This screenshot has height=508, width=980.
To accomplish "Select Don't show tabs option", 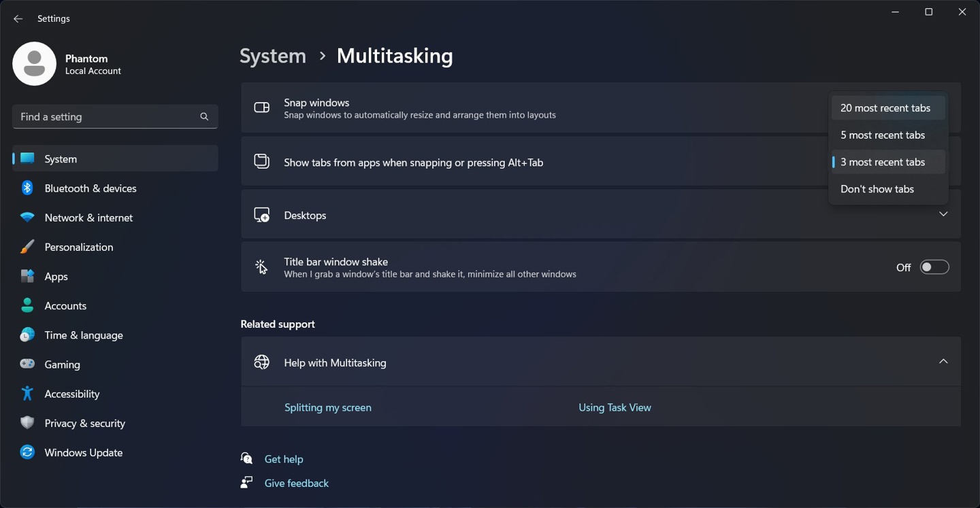I will point(877,189).
